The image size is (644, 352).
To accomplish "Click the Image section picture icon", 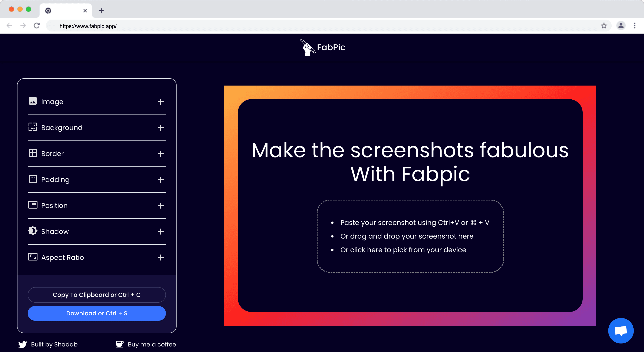I will point(33,101).
